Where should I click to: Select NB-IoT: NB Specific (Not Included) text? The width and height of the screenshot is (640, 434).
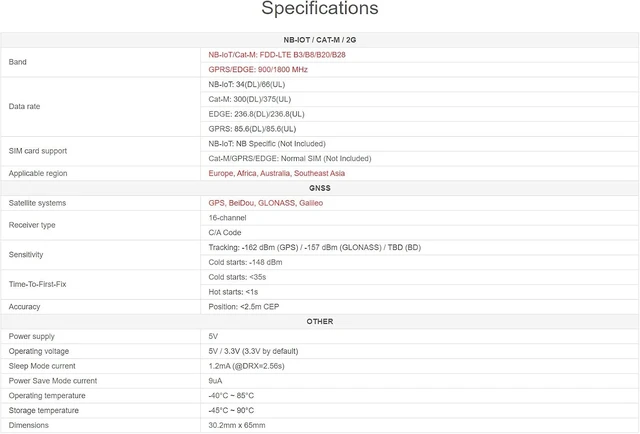click(x=267, y=144)
